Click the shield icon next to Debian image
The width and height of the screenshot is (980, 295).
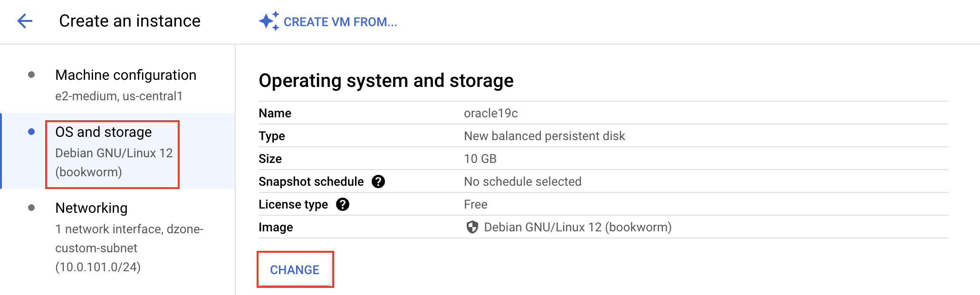[x=472, y=227]
